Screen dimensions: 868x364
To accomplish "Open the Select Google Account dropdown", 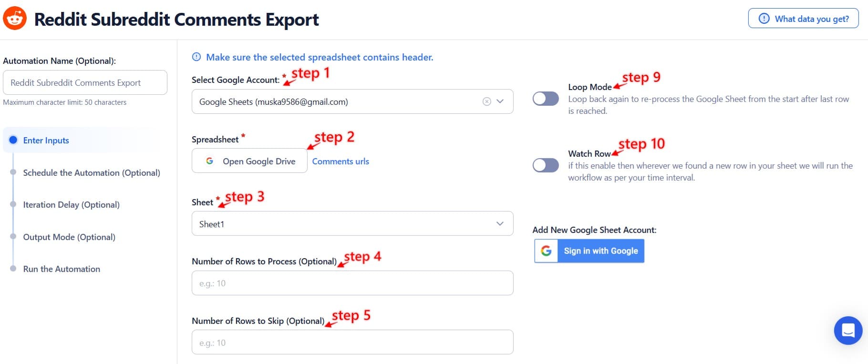I will [x=500, y=101].
